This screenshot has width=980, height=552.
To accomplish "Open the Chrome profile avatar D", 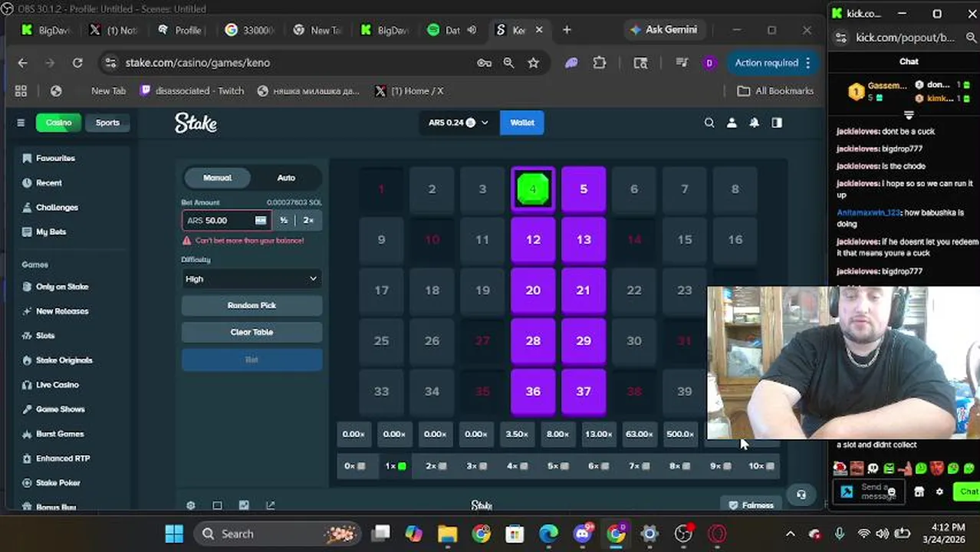I will coord(709,63).
